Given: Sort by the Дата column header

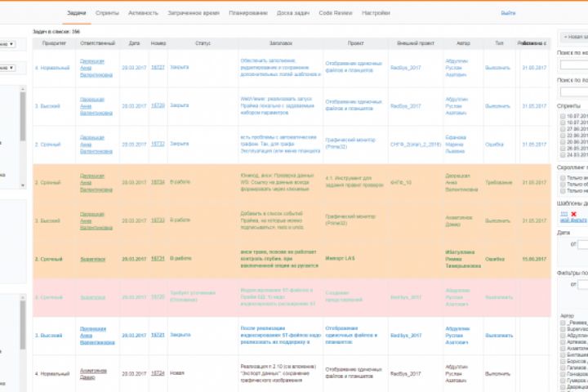Looking at the screenshot, I should (134, 43).
